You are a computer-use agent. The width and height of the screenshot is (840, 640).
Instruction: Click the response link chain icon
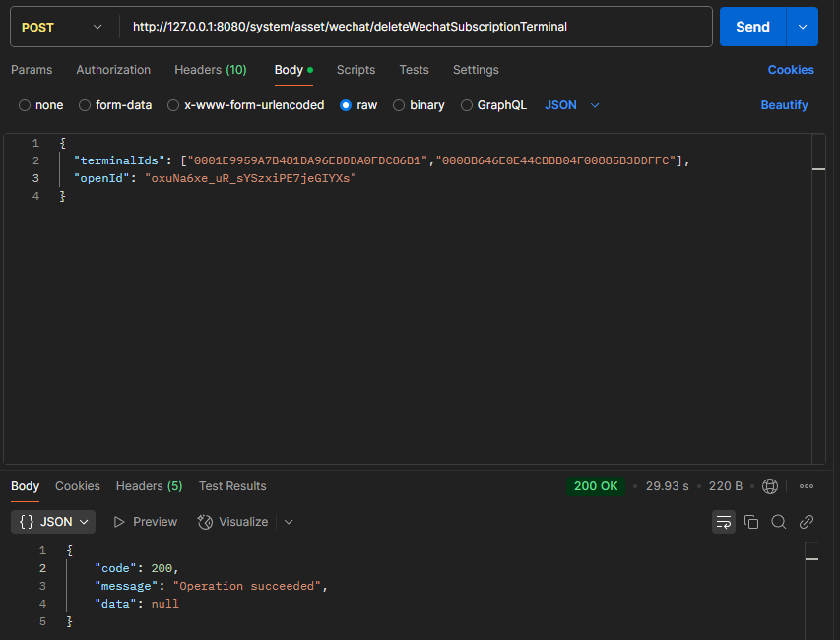pyautogui.click(x=807, y=522)
